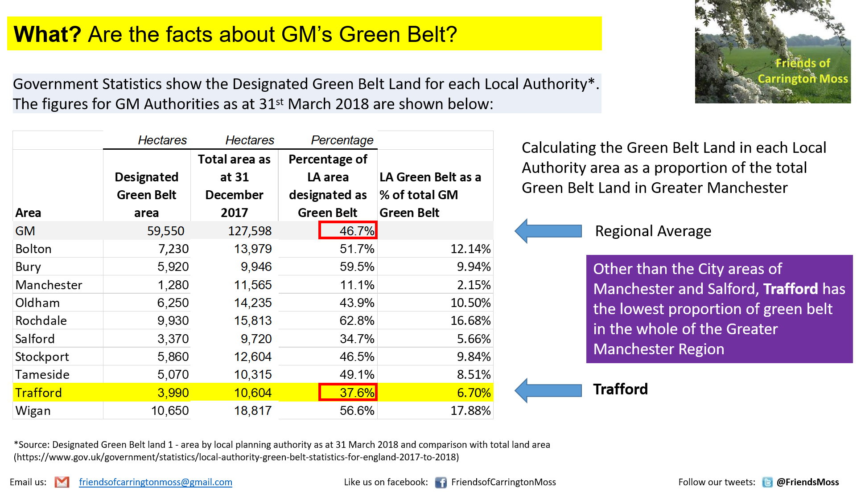
Task: Click the Gmail envelope icon
Action: click(x=62, y=482)
